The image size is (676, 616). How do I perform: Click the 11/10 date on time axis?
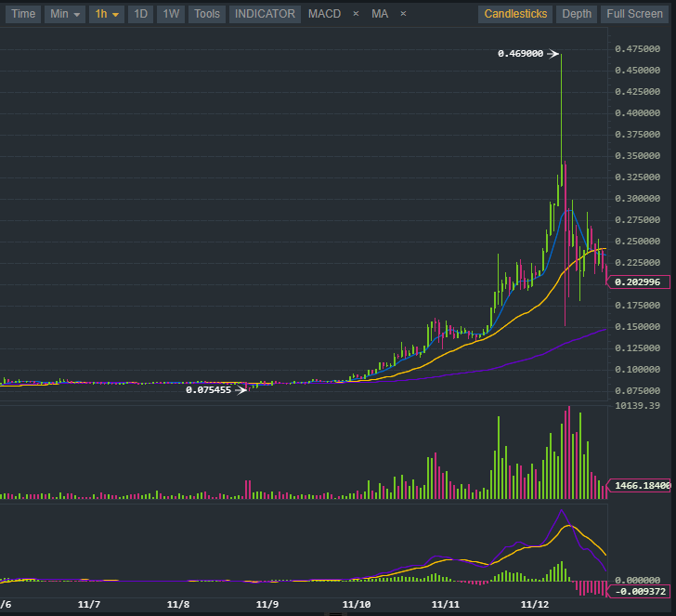[x=357, y=604]
